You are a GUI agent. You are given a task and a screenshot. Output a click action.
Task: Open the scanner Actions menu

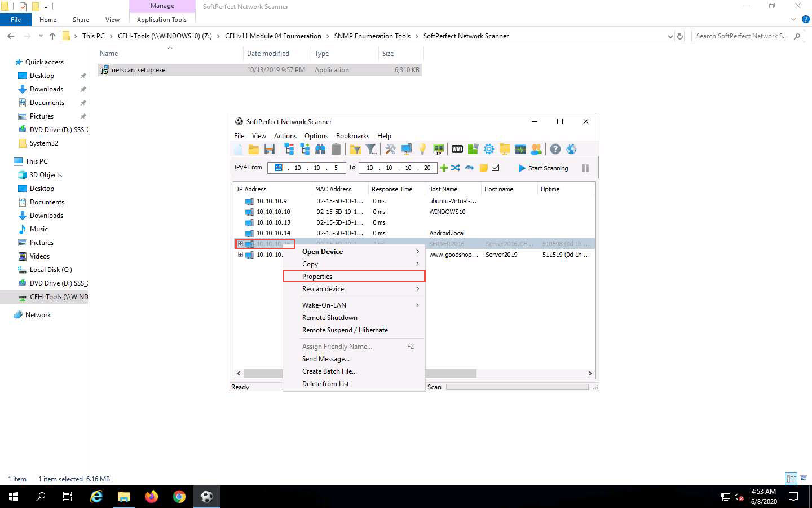[x=285, y=136]
